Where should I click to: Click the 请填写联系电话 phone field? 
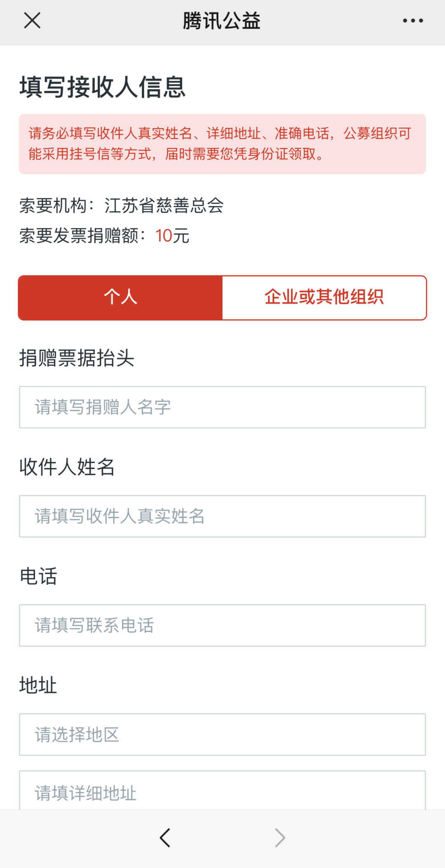[222, 625]
